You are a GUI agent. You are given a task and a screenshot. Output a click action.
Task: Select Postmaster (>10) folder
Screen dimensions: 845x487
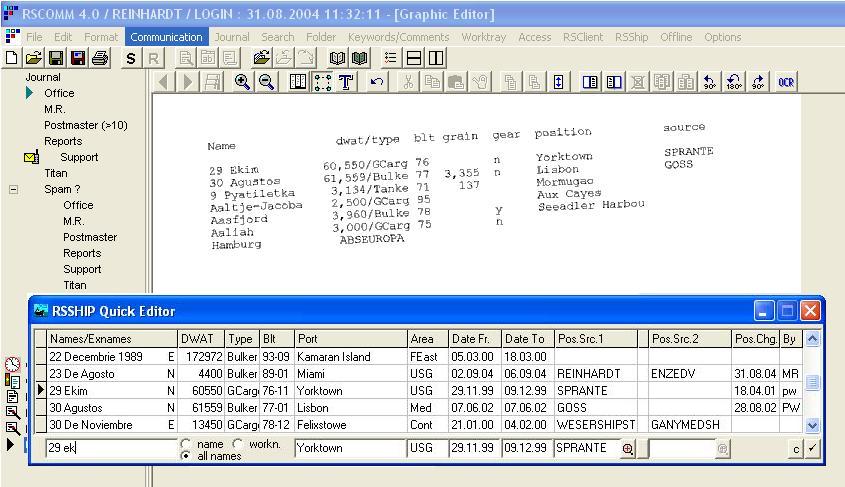(x=86, y=125)
